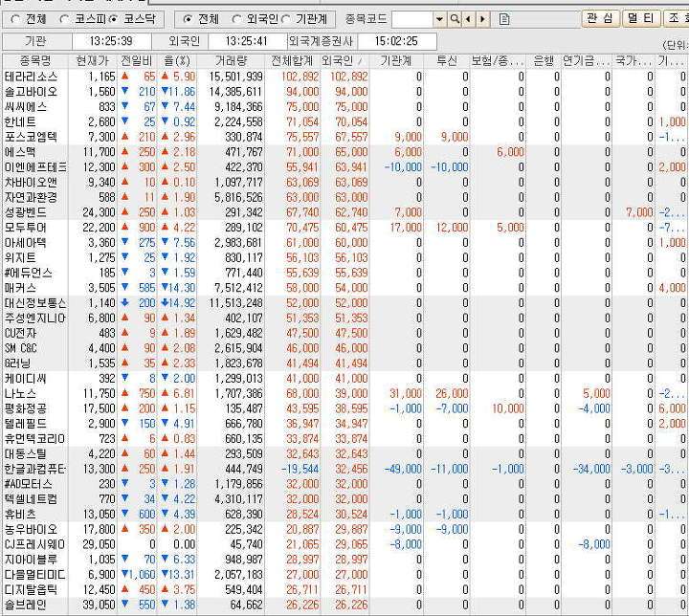This screenshot has height=616, width=689.
Task: Select the 기관계 investor radio button
Action: 285,19
